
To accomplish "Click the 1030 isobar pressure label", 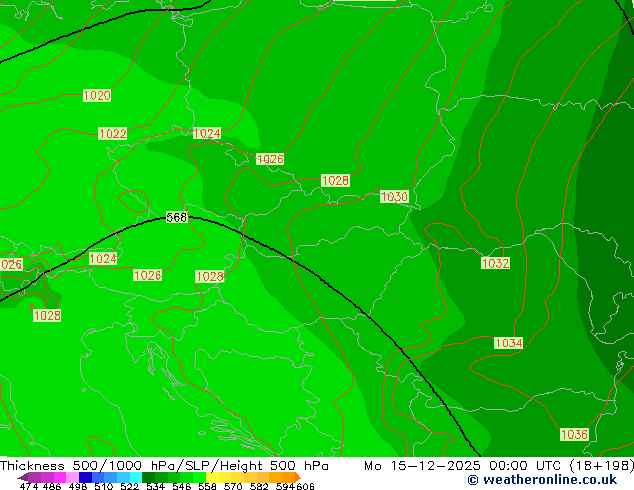I will (x=395, y=197).
